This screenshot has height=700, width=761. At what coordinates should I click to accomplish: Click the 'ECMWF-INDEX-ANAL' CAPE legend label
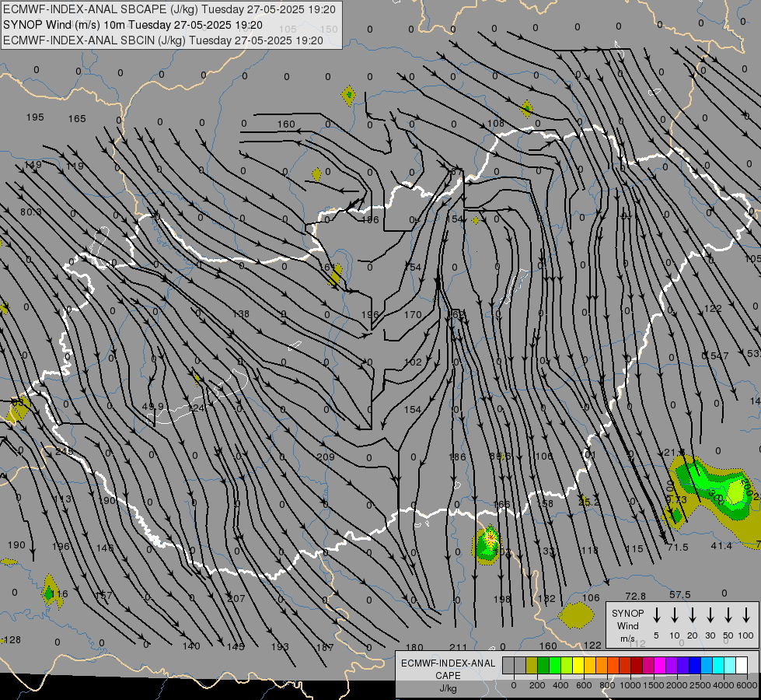pos(448,663)
